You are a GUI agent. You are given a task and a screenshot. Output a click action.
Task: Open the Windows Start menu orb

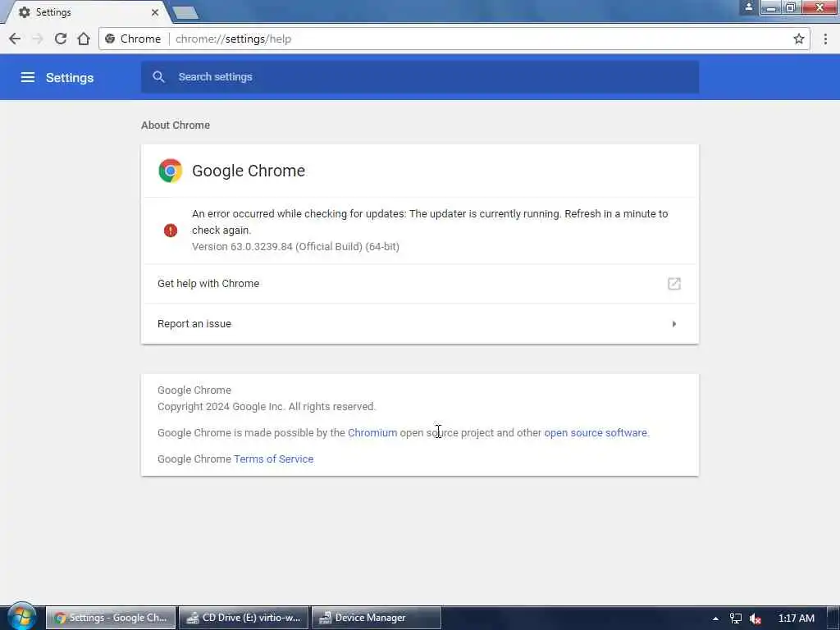click(x=21, y=617)
